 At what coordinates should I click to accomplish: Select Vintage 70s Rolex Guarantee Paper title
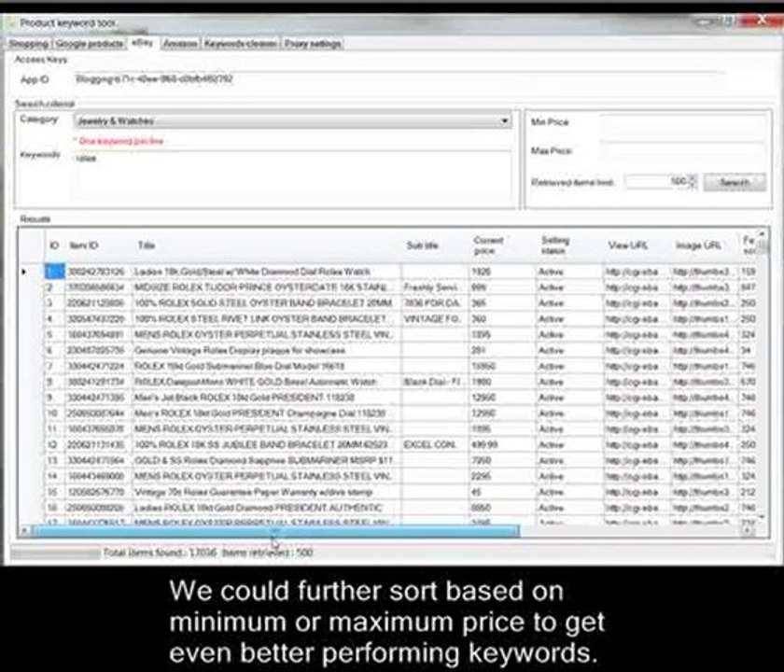pos(267,492)
